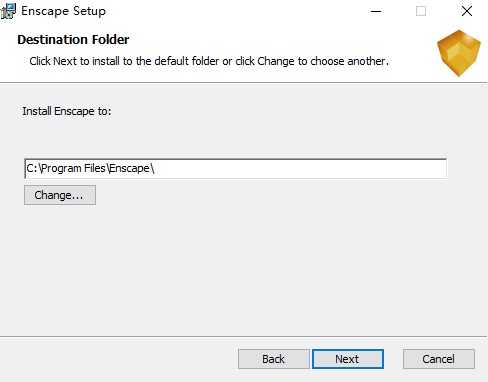Viewport: 488px width, 382px height.
Task: Minimize the Enscape Setup window
Action: tap(376, 11)
